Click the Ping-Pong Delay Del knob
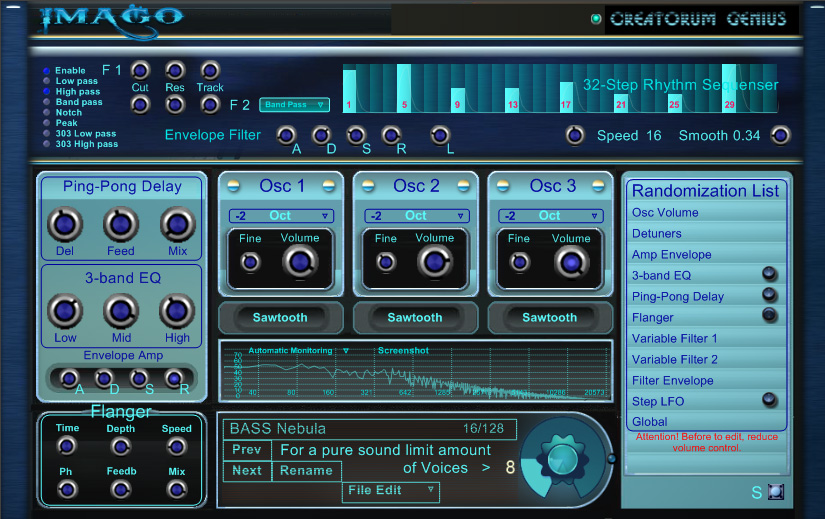Viewport: 825px width, 519px height. [x=65, y=224]
